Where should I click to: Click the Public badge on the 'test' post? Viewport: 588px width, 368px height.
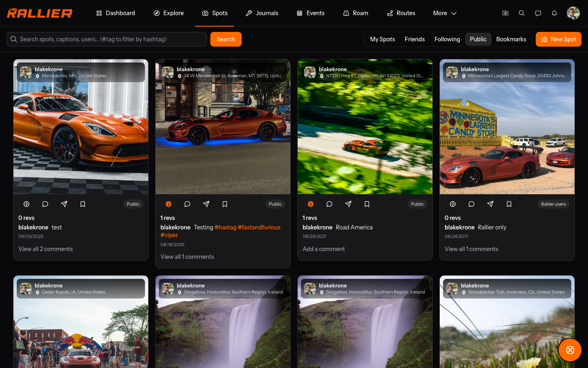133,204
